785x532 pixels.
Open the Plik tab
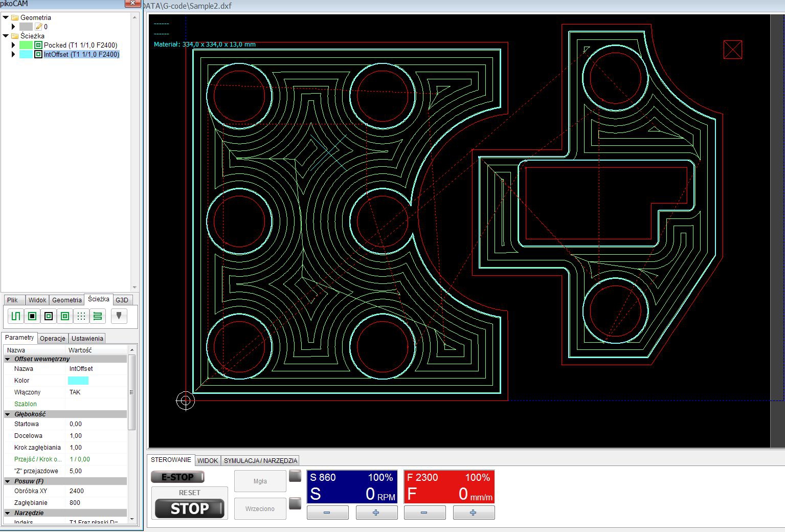tap(13, 300)
